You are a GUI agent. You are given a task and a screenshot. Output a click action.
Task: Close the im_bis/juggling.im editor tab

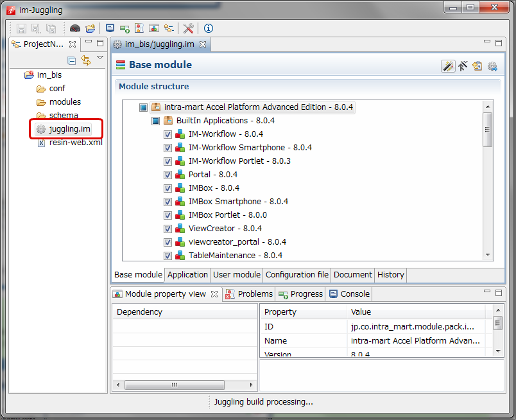203,44
